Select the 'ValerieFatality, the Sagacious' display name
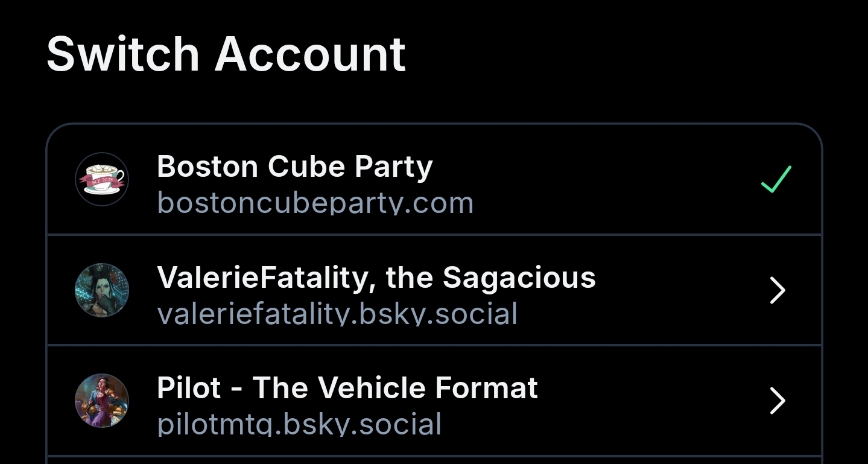 pyautogui.click(x=376, y=278)
